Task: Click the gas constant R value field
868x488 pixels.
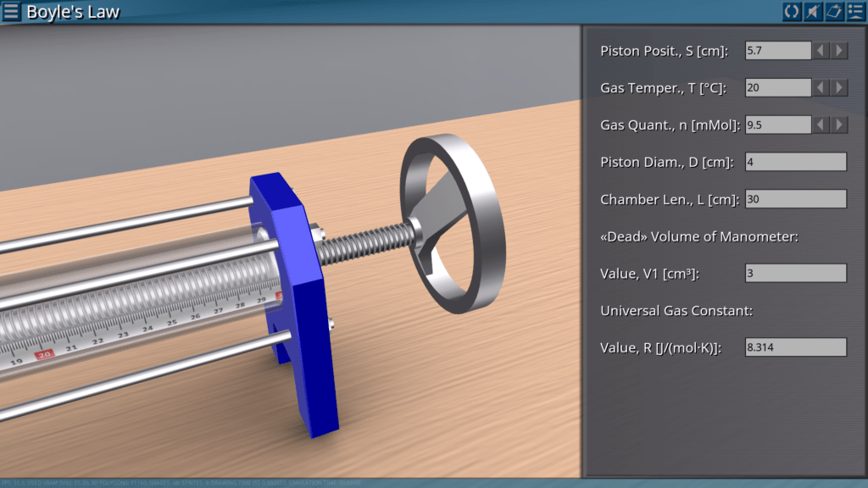Action: pyautogui.click(x=795, y=347)
